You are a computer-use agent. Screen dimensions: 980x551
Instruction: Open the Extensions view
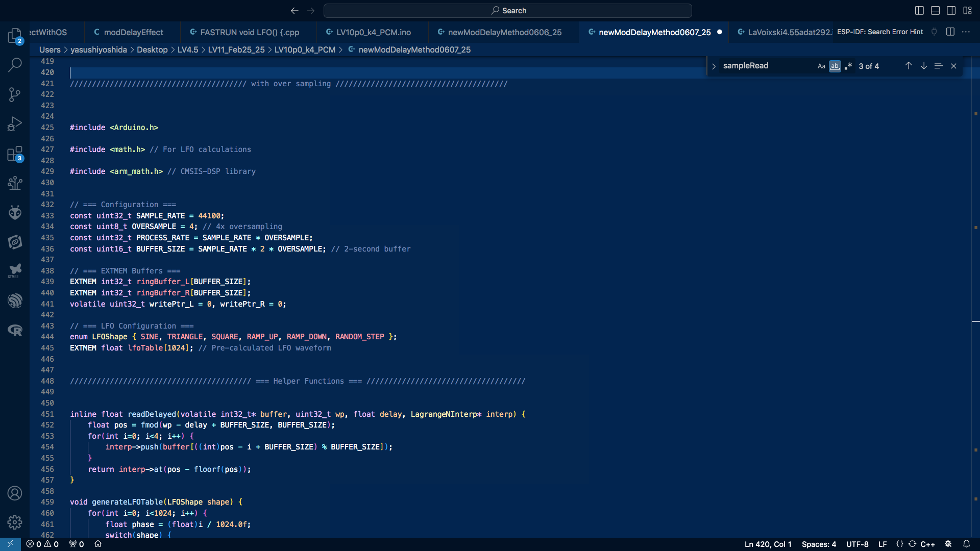pyautogui.click(x=15, y=154)
